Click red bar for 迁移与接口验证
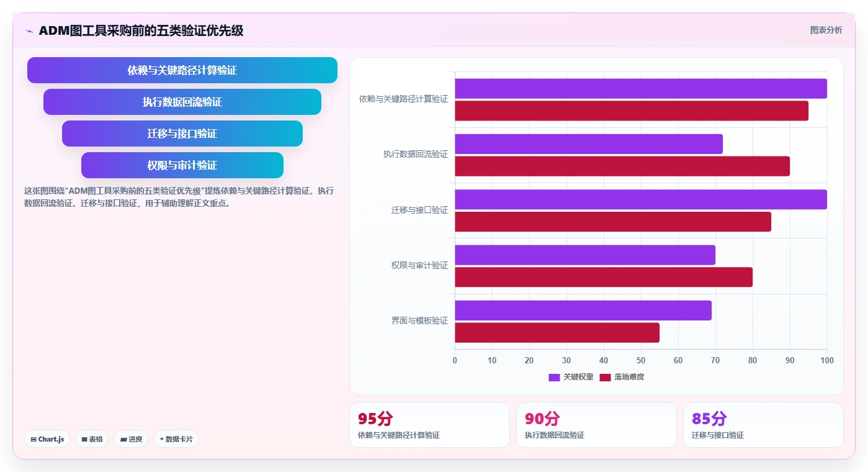This screenshot has height=472, width=868. click(x=613, y=222)
